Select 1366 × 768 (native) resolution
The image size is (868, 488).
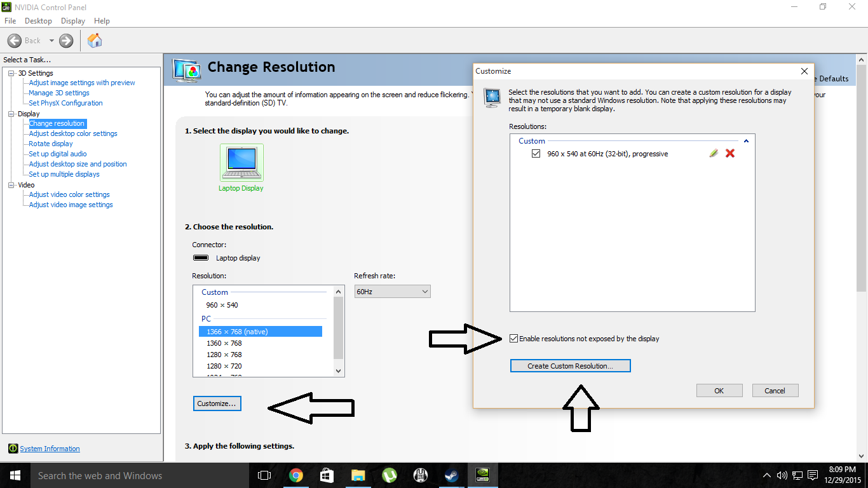pyautogui.click(x=261, y=332)
